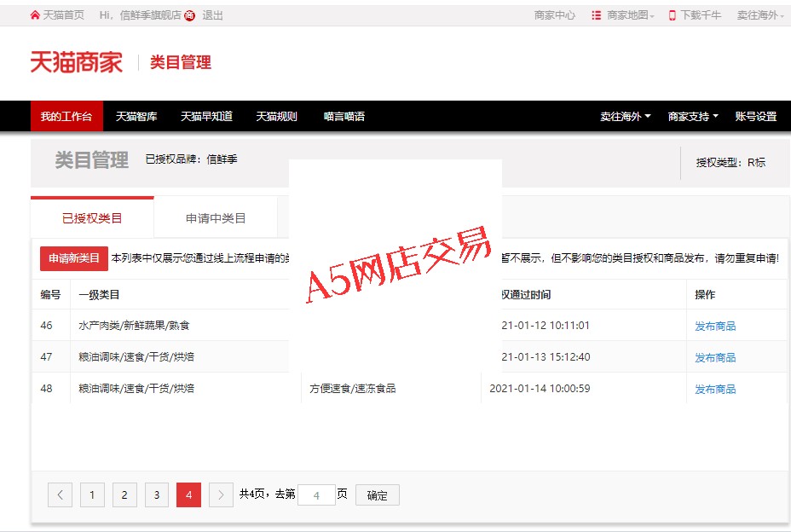Click 发布商品 for row 46
791x532 pixels.
715,326
